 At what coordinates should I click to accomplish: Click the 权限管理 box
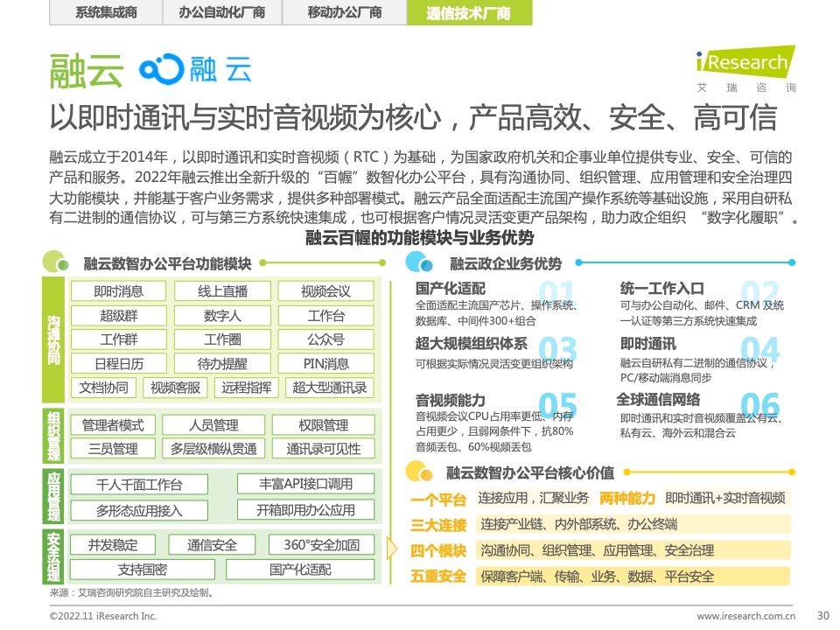(323, 425)
